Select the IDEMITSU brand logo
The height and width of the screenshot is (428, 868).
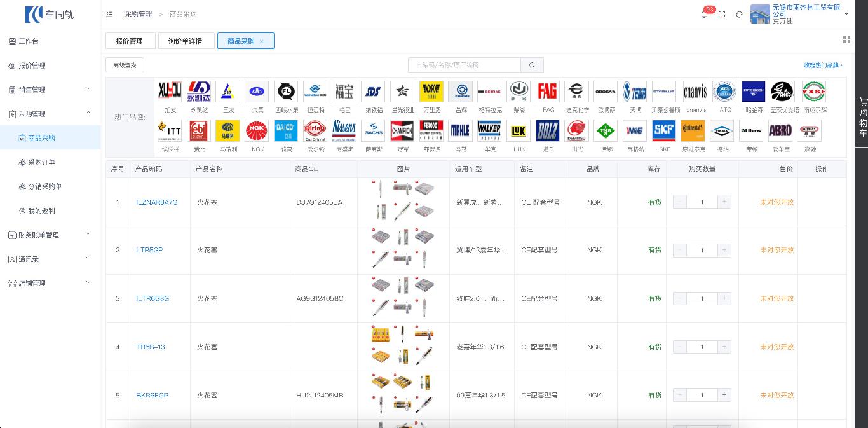pyautogui.click(x=576, y=130)
